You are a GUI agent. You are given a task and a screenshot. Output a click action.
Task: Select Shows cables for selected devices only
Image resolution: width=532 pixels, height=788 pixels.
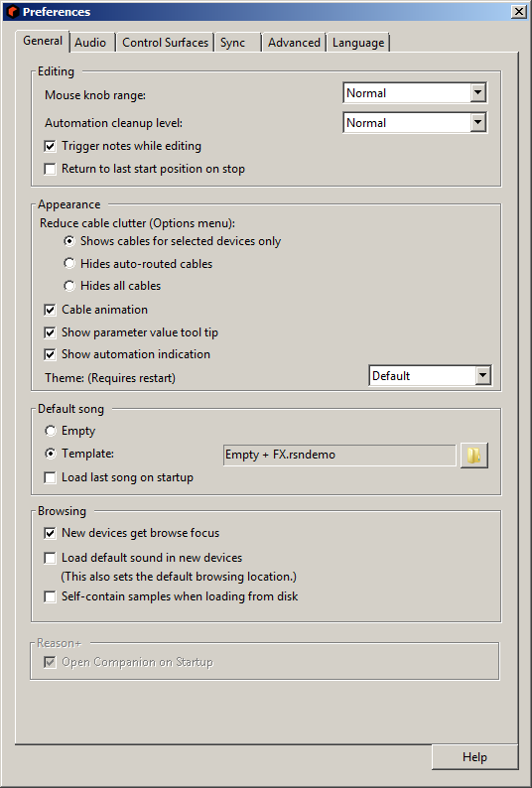pyautogui.click(x=69, y=241)
